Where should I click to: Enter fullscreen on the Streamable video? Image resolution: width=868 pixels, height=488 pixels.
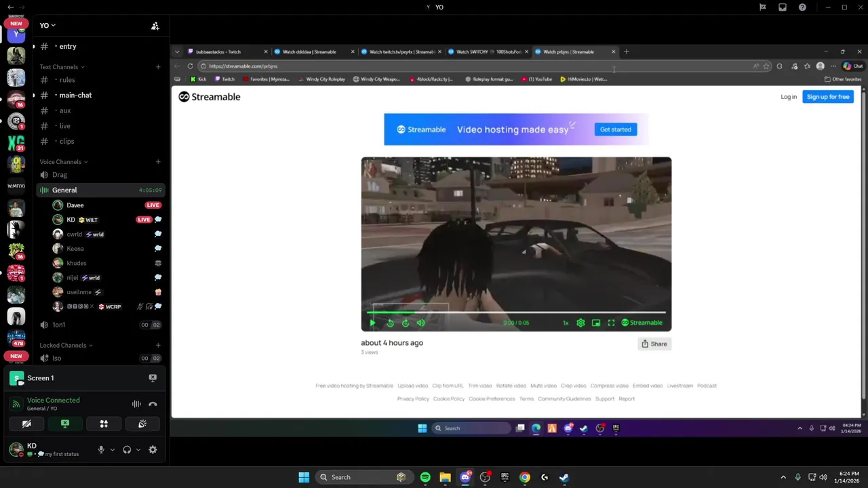[611, 323]
